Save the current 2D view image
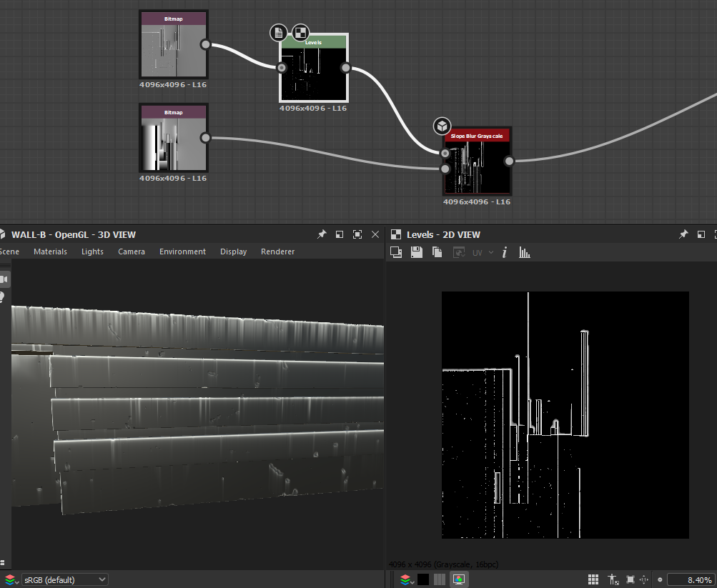Viewport: 717px width, 588px height. 417,252
